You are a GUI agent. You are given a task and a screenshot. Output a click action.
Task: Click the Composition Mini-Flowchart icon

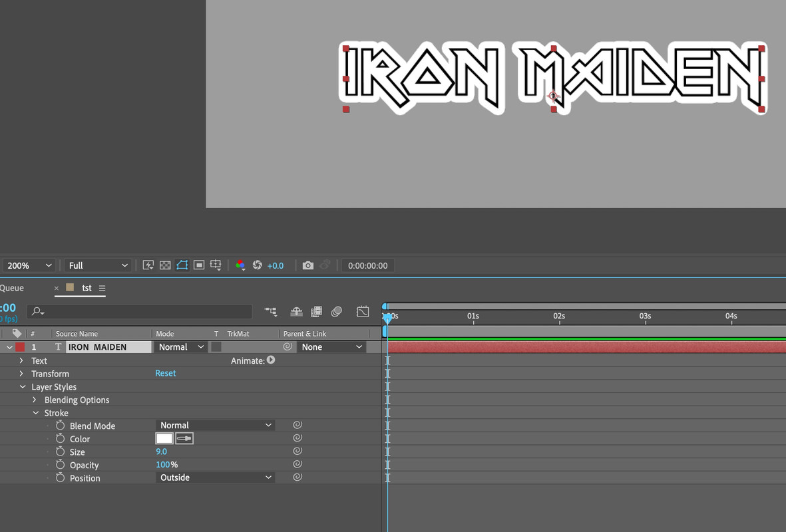coord(271,312)
